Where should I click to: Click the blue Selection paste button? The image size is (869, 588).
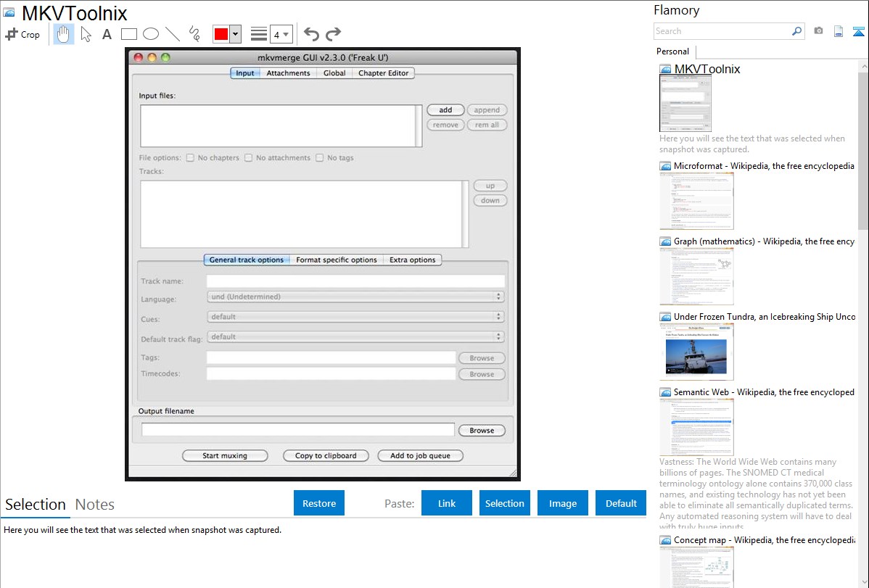pos(504,503)
